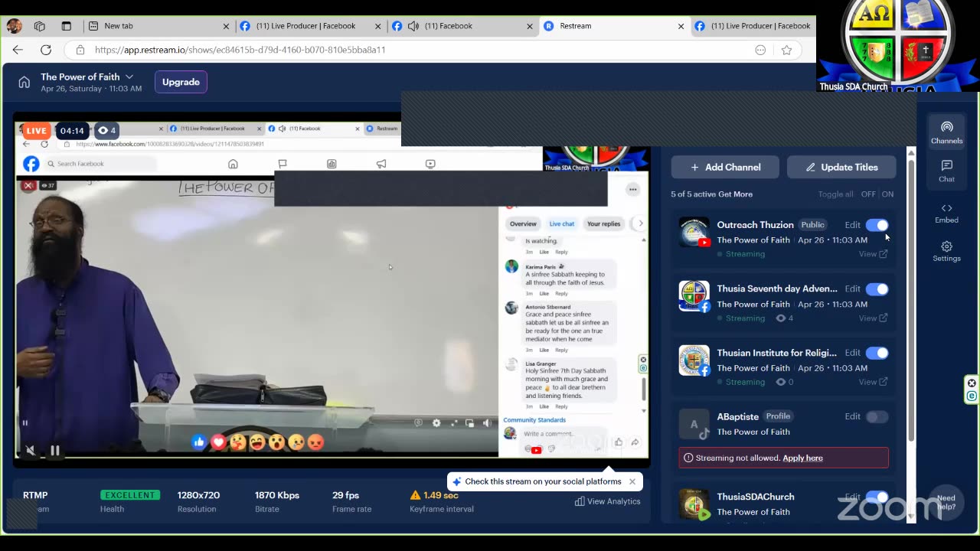980x551 pixels.
Task: Click the Facebook megaphone icon in preview
Action: (x=381, y=164)
